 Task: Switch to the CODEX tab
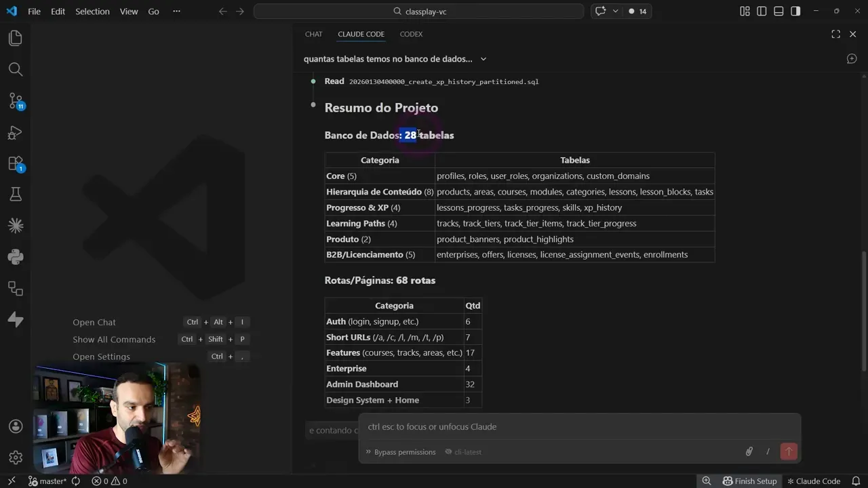[x=411, y=34]
